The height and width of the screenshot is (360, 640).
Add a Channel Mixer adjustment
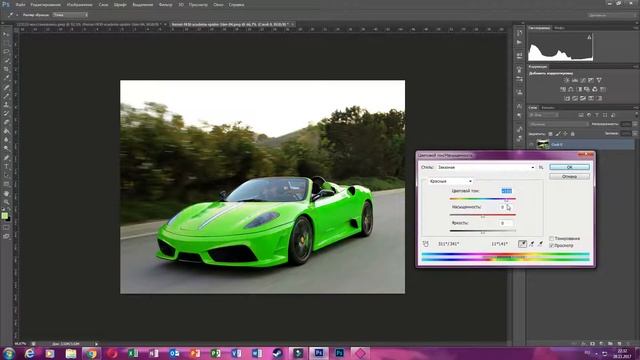click(595, 89)
